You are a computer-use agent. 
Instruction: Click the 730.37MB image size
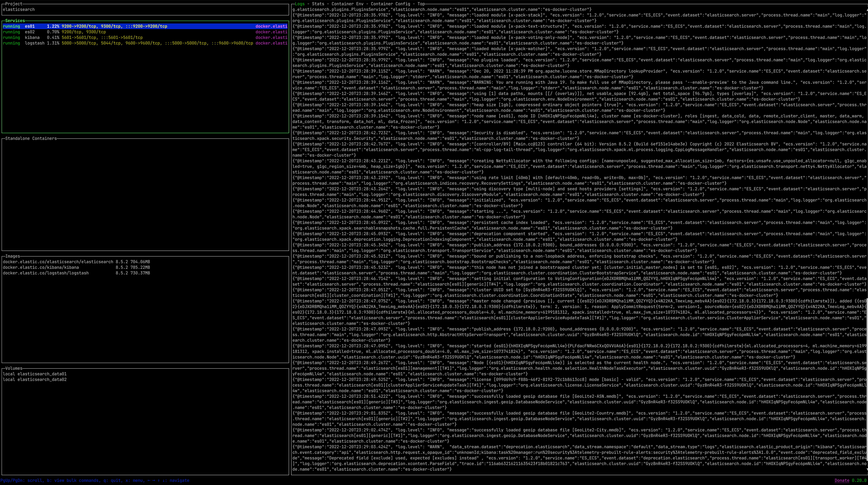pyautogui.click(x=140, y=273)
